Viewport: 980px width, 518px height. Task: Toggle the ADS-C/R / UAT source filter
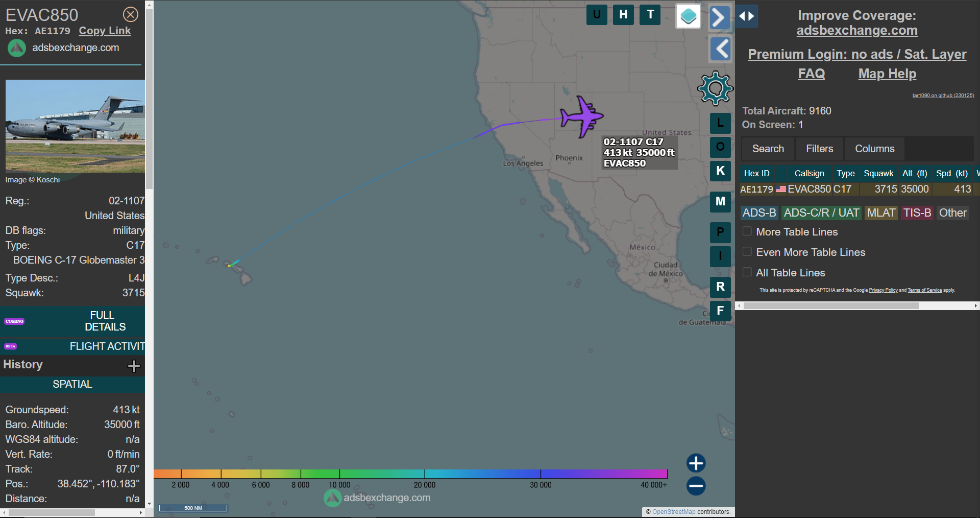(x=821, y=213)
